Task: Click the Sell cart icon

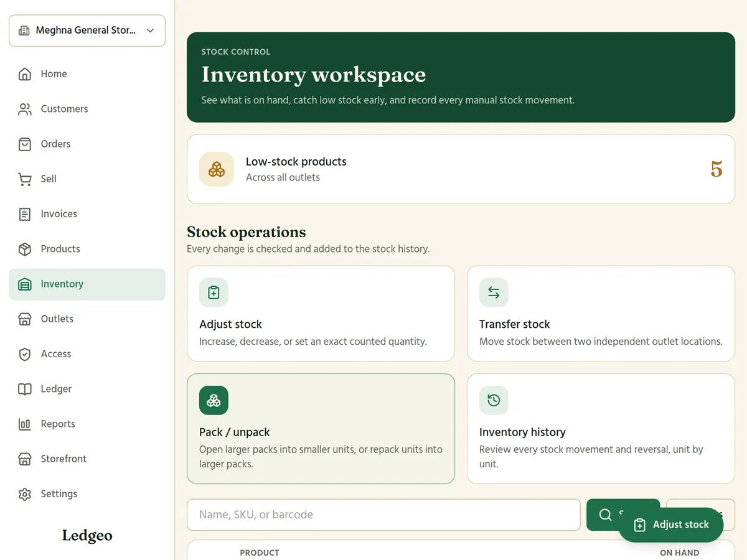Action: pos(25,179)
